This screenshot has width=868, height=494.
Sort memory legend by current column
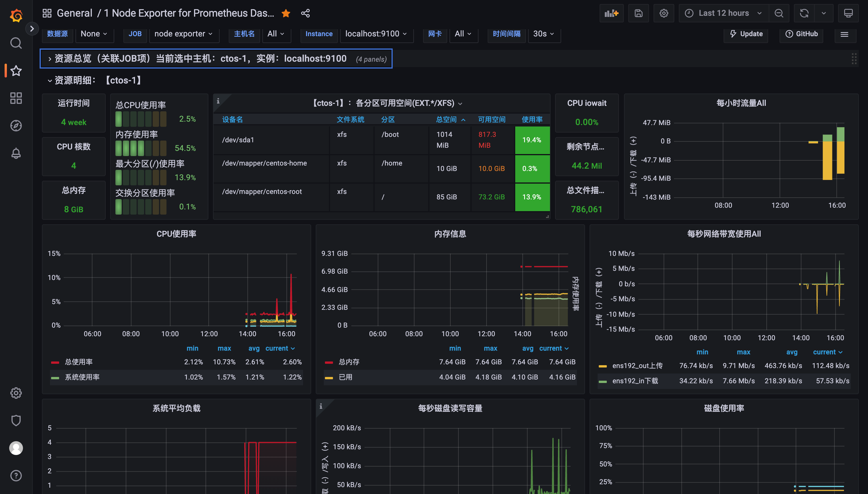coord(554,349)
